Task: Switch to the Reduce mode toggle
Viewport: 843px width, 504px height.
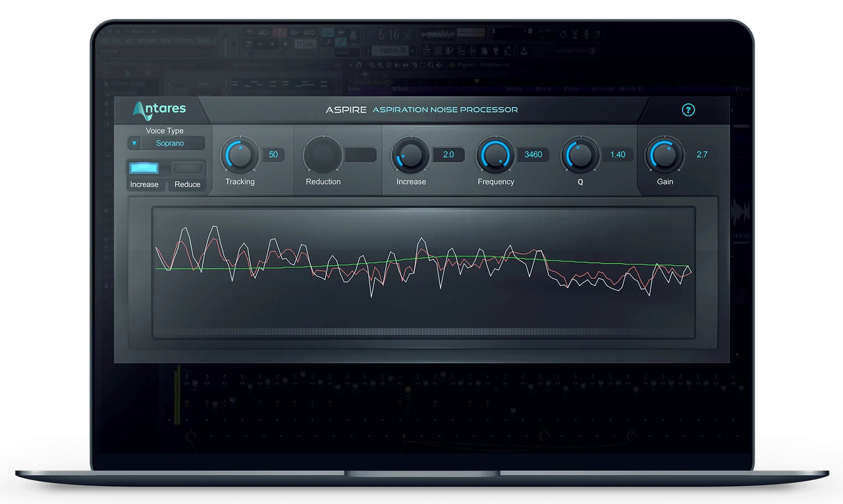Action: coord(187,168)
